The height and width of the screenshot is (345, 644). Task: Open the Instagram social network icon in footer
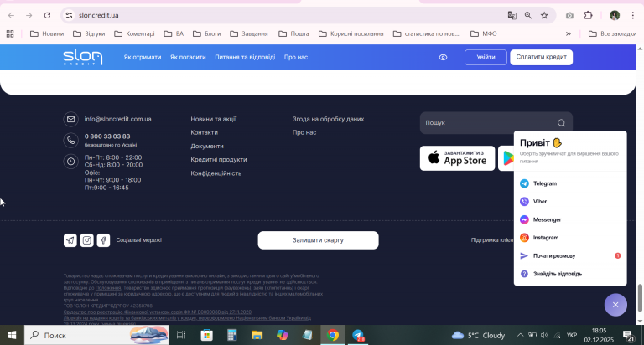point(86,240)
